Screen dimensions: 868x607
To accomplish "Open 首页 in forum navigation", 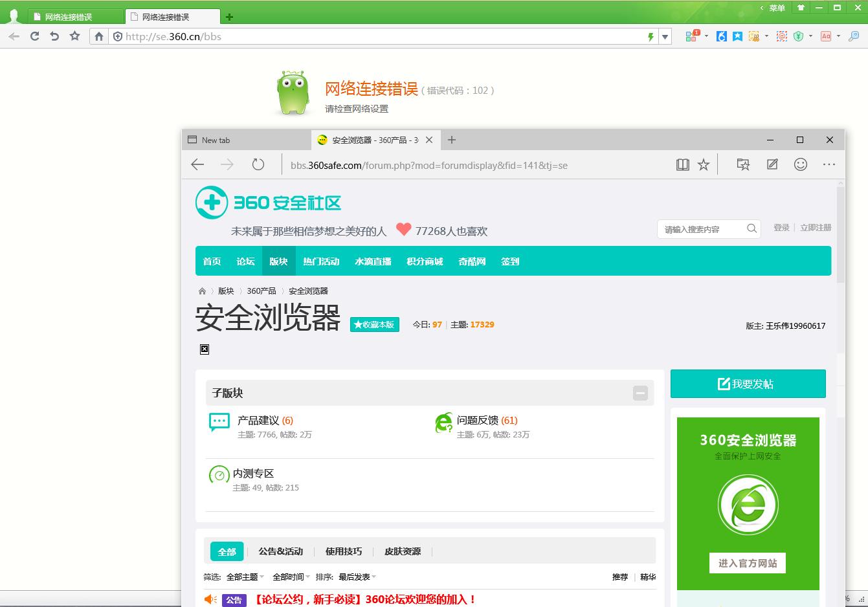I will click(212, 261).
